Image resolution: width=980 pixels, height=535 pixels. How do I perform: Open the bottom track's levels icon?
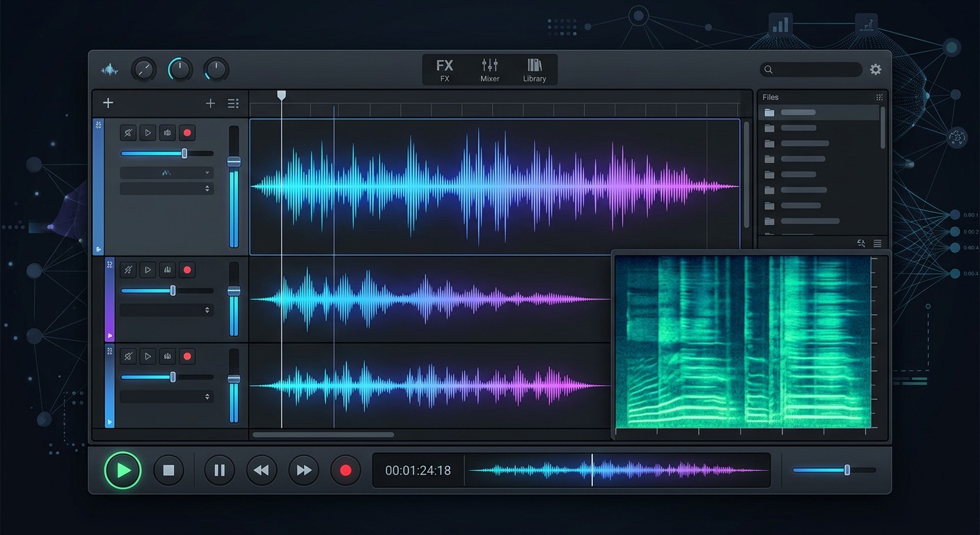tap(167, 356)
